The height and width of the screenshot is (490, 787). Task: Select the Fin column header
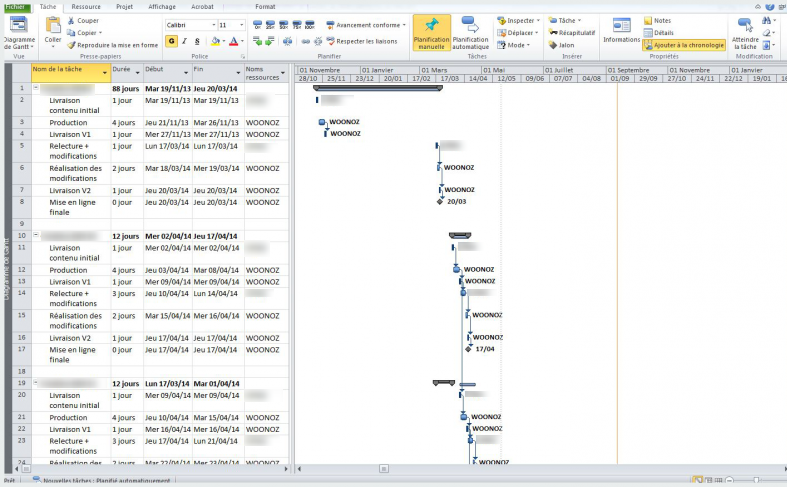[x=218, y=73]
